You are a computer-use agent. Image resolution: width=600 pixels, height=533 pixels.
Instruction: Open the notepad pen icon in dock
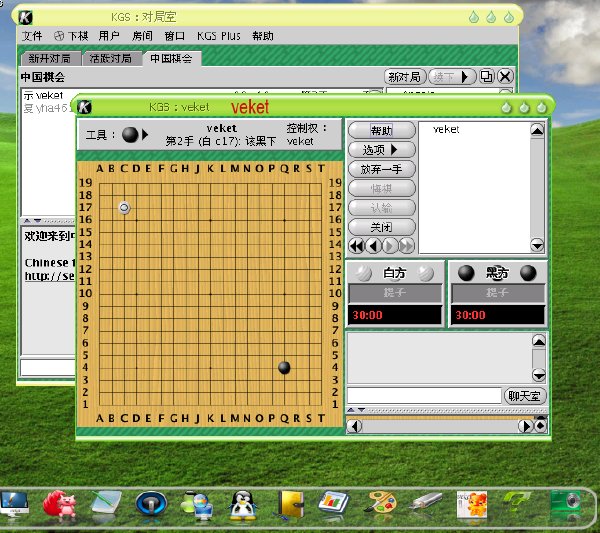pyautogui.click(x=106, y=505)
